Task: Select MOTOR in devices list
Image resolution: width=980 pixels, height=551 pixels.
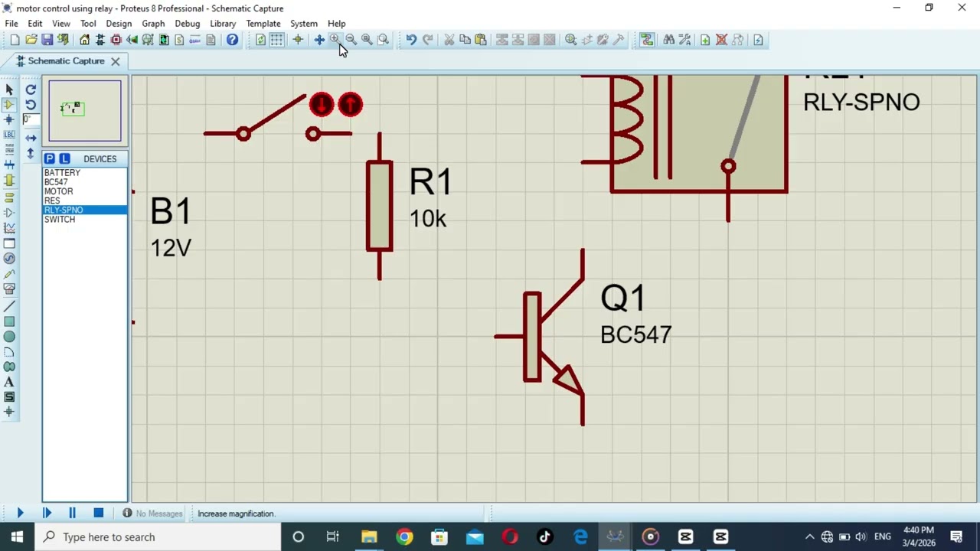Action: click(x=85, y=191)
